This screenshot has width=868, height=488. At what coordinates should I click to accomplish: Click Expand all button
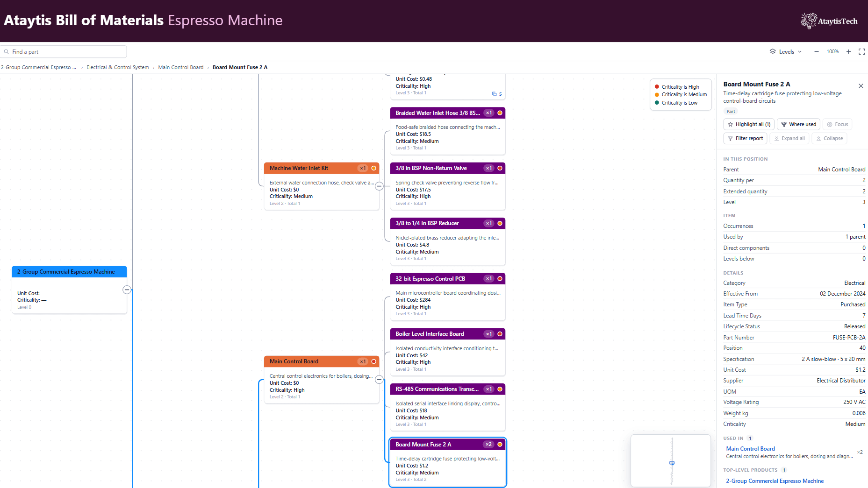pyautogui.click(x=789, y=138)
